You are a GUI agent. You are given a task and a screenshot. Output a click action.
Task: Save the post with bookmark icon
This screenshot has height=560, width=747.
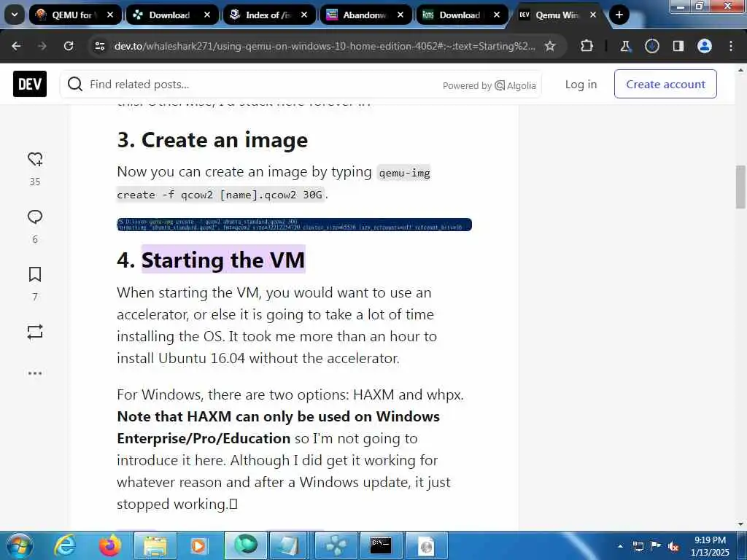(x=35, y=274)
